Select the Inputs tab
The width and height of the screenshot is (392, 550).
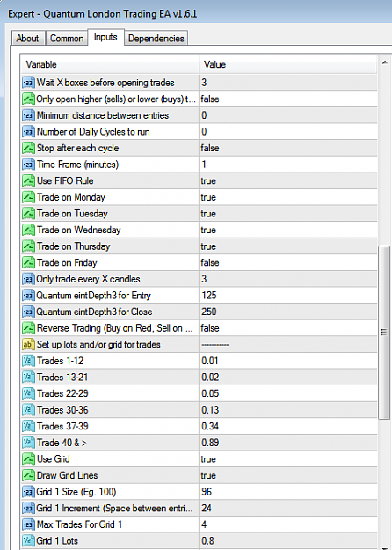pyautogui.click(x=105, y=37)
